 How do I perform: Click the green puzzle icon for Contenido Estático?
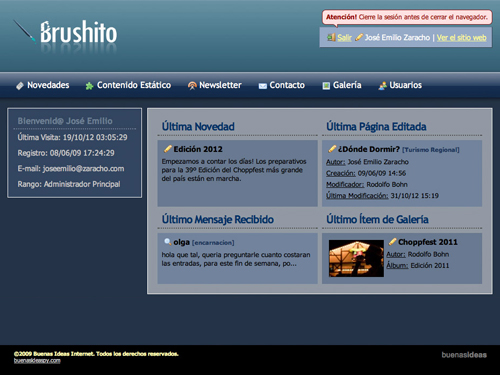pyautogui.click(x=89, y=86)
